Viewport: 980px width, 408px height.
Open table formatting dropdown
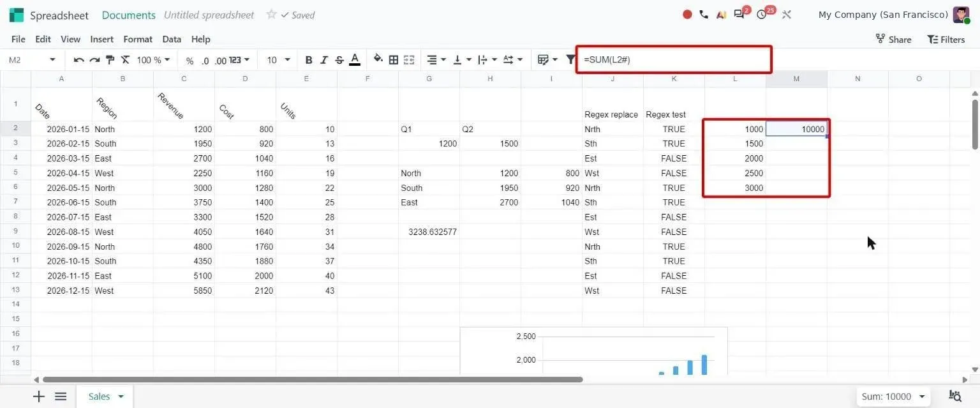tap(547, 60)
